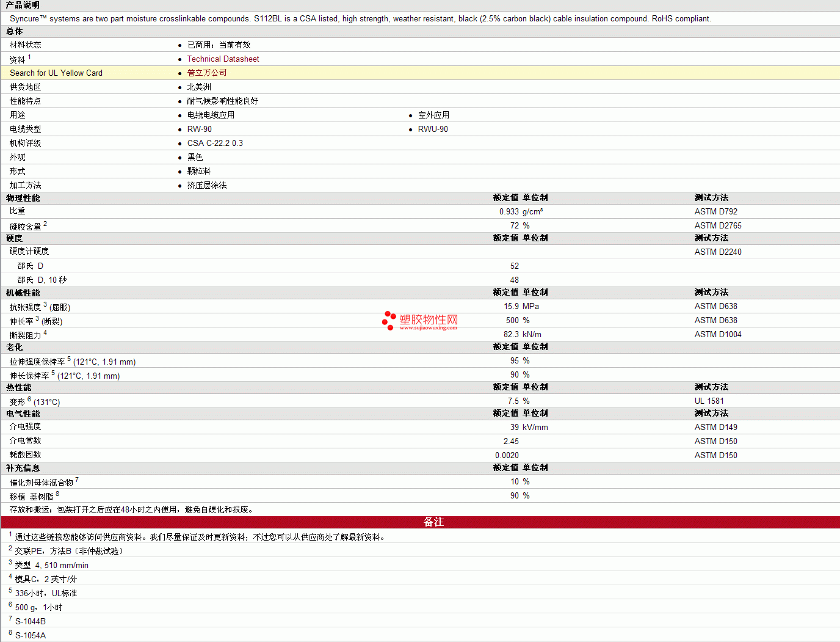This screenshot has height=642, width=840.
Task: Click the Shore D 10-second value 48
Action: (515, 280)
